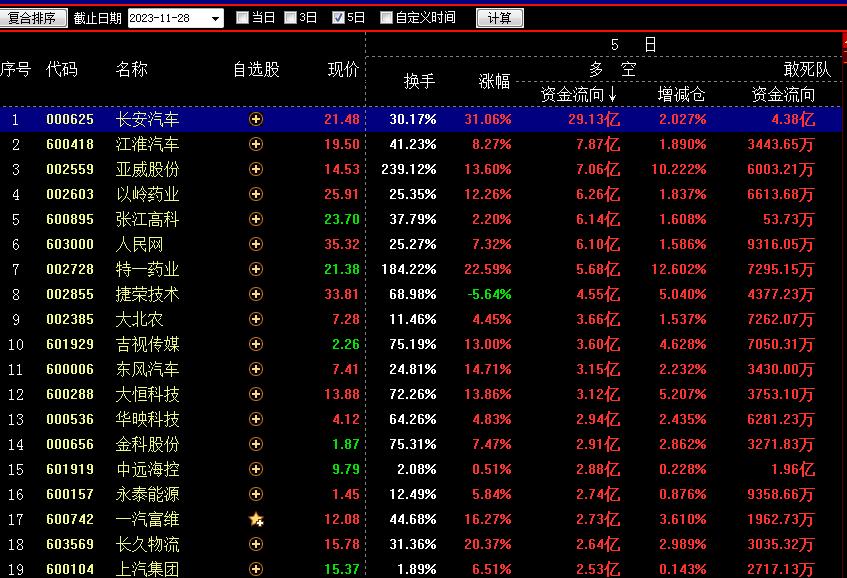Add 吉视传媒 via its plus icon
Image resolution: width=847 pixels, height=578 pixels.
pos(256,344)
